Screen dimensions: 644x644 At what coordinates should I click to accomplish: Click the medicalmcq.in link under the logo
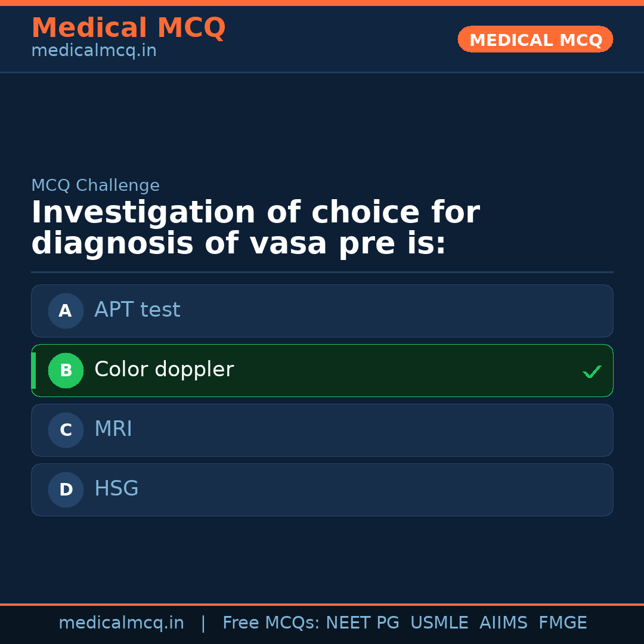[94, 51]
